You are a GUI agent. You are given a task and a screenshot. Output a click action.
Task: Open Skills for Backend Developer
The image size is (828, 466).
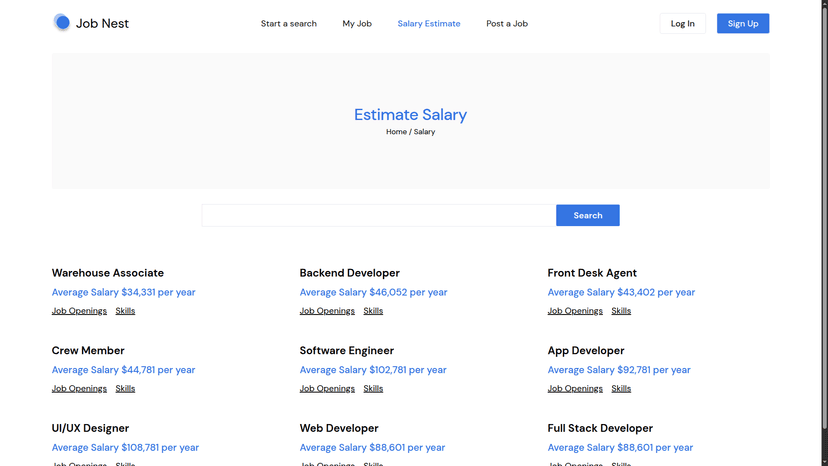click(x=373, y=311)
